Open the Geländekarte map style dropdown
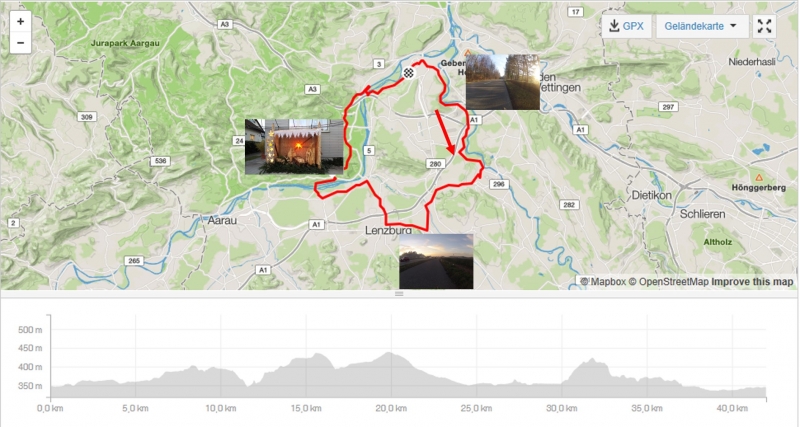This screenshot has height=427, width=800. point(702,26)
